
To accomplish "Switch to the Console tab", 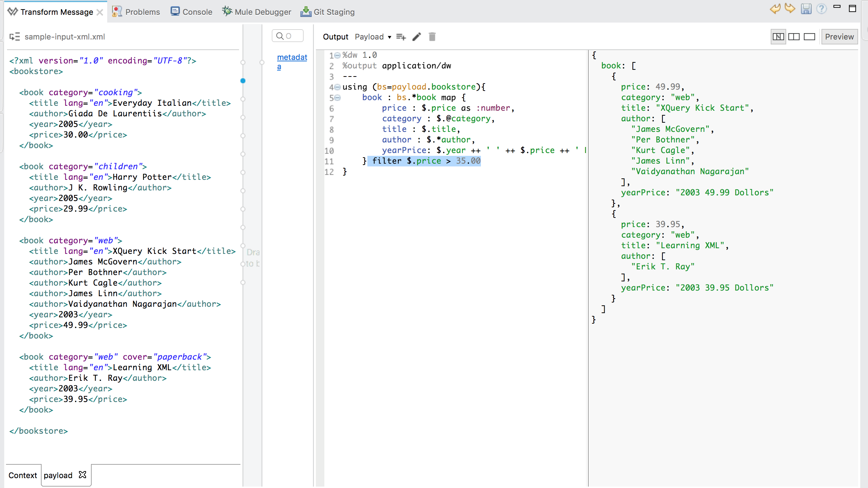I will point(191,12).
